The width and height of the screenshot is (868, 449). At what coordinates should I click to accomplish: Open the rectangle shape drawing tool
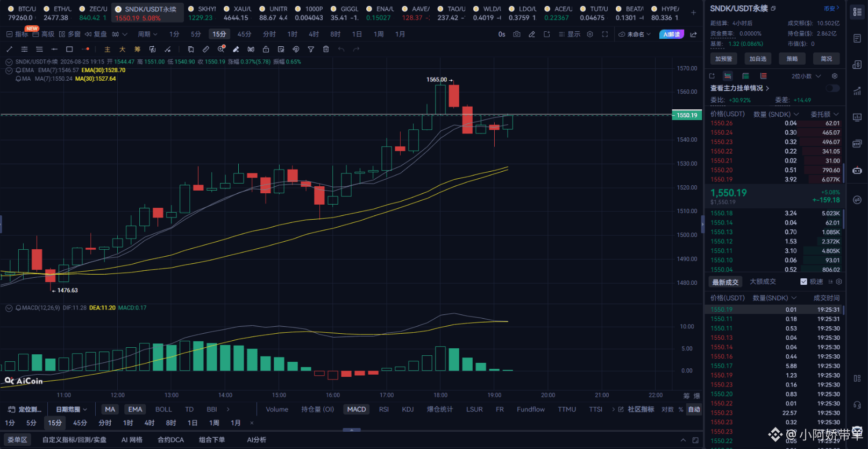69,49
